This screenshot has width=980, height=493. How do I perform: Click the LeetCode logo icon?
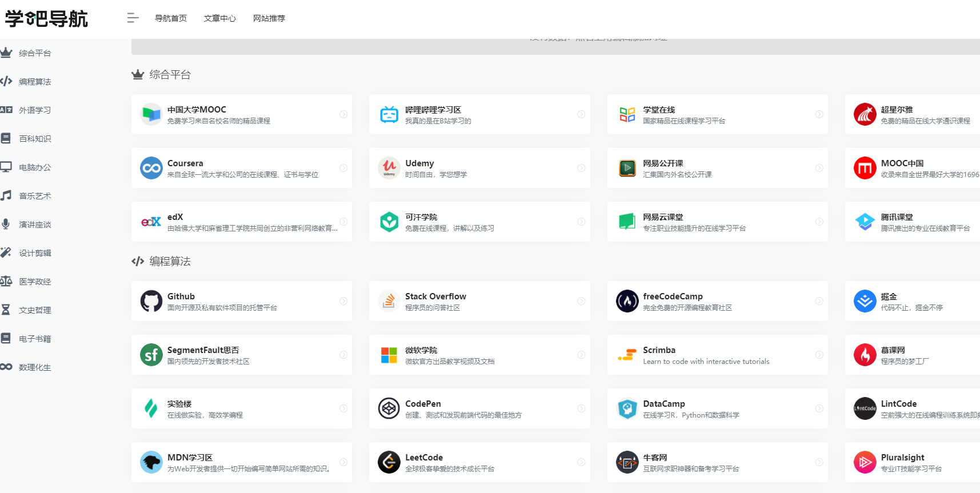[389, 462]
